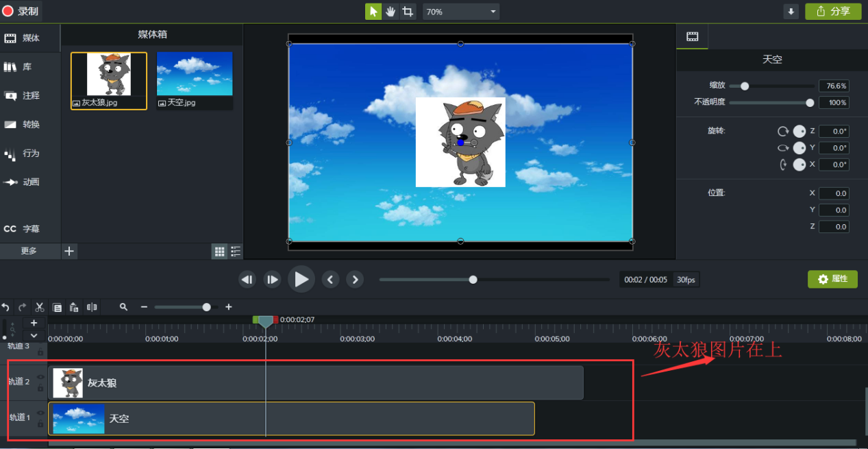The width and height of the screenshot is (868, 449).
Task: Click the scissors cut icon in timeline toolbar
Action: coord(40,307)
